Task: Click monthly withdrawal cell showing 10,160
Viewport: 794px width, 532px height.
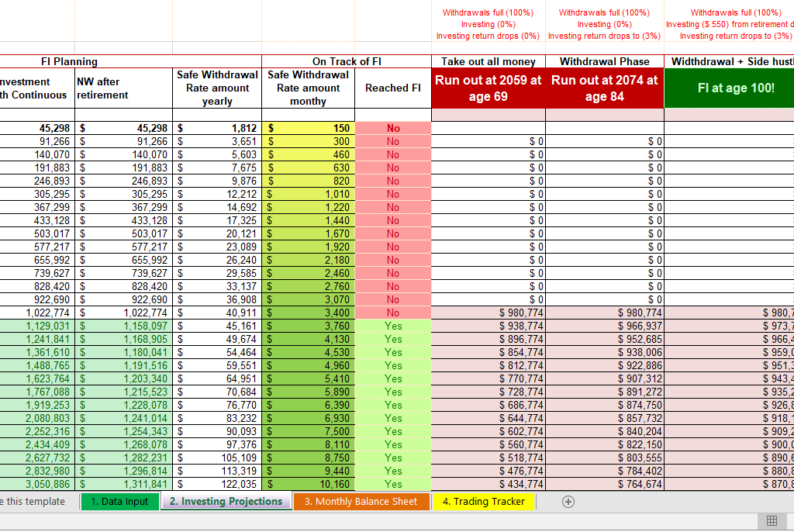Action: point(309,485)
